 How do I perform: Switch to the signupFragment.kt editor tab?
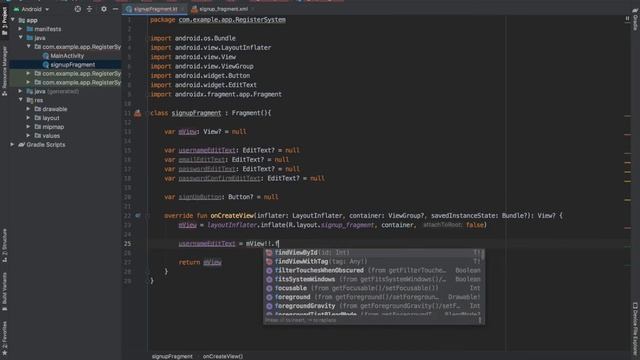click(x=154, y=9)
